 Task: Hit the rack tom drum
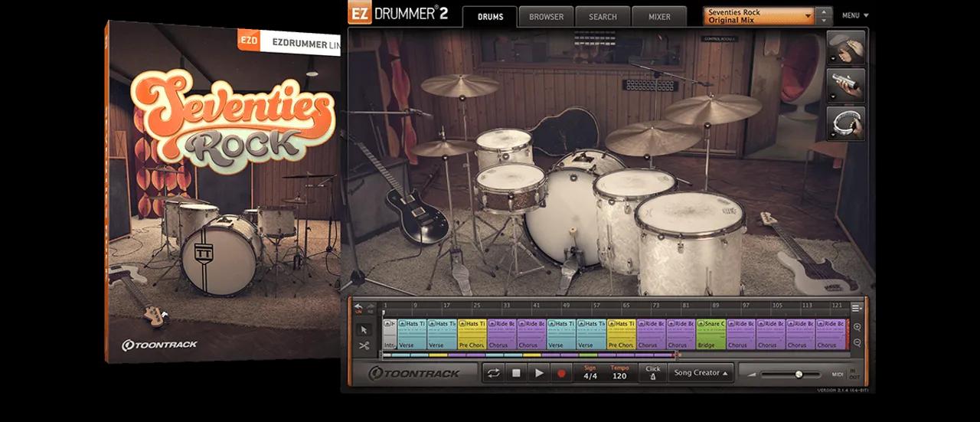click(x=504, y=146)
